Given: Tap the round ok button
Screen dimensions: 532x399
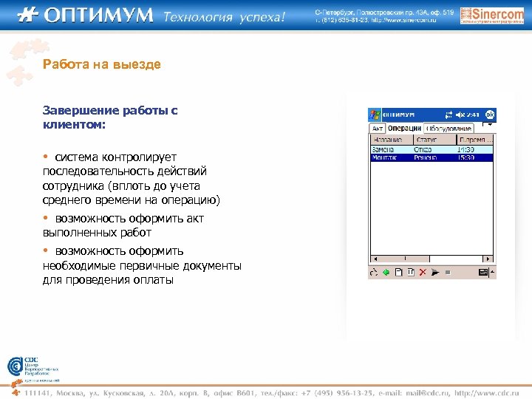Looking at the screenshot, I should pos(490,115).
